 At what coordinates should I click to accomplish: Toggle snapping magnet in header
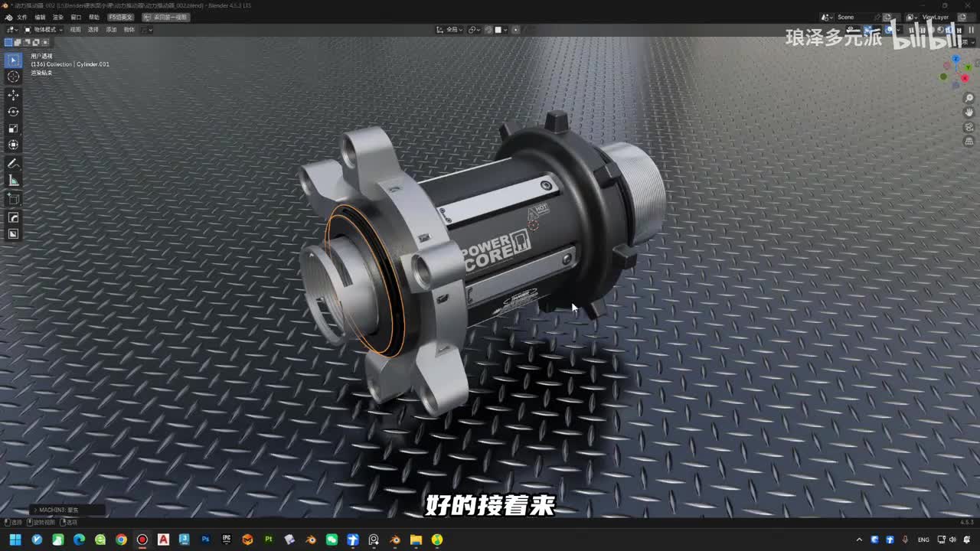(488, 30)
